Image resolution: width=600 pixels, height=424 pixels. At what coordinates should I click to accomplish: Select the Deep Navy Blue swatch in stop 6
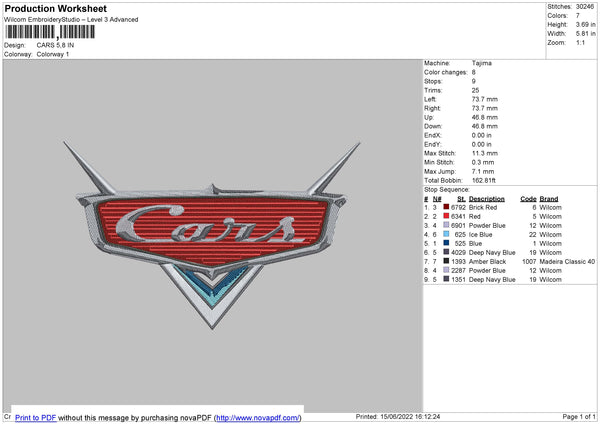coord(446,252)
